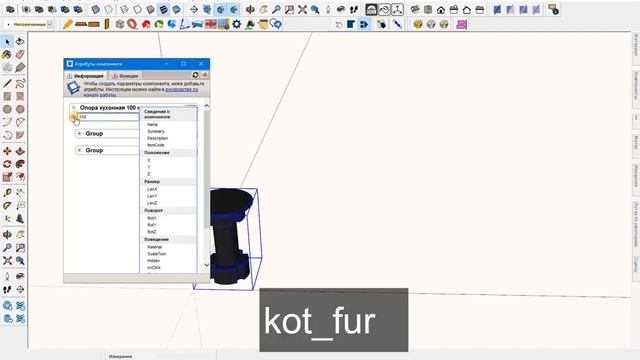Click the attributes panel scroll-down arrow

coord(207,265)
